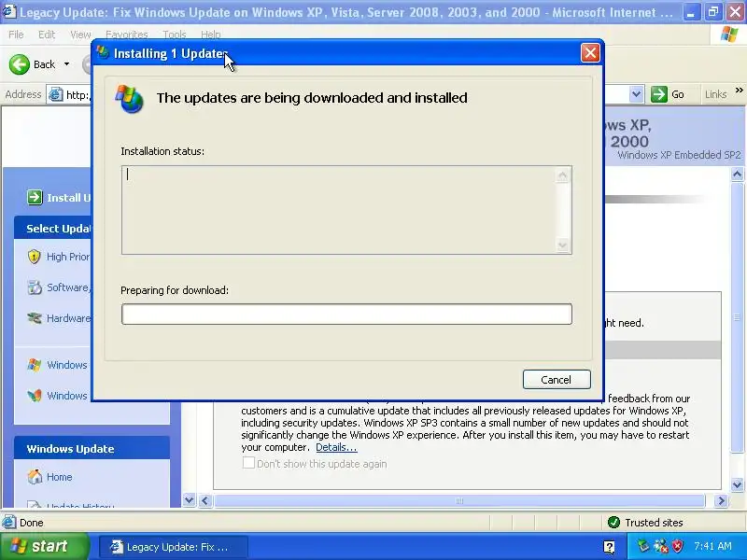The image size is (747, 560).
Task: Click the Install Updates arrow icon
Action: tap(35, 197)
